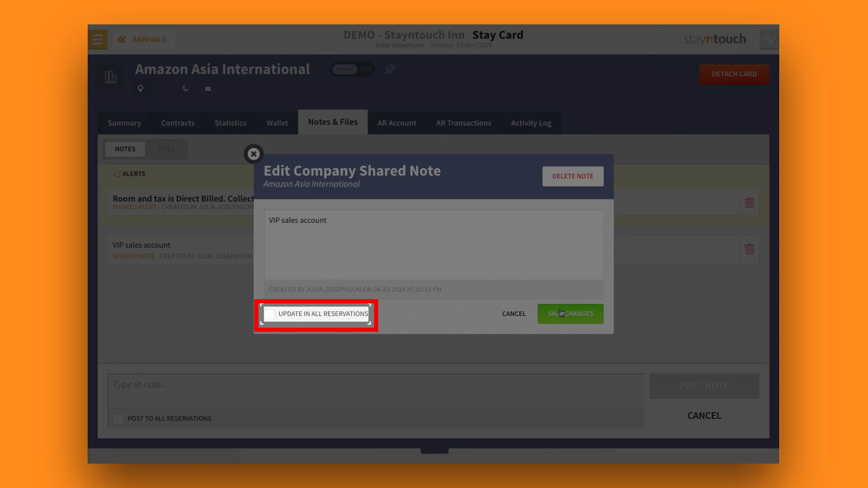
Task: Switch to the AR Transactions tab
Action: click(463, 123)
